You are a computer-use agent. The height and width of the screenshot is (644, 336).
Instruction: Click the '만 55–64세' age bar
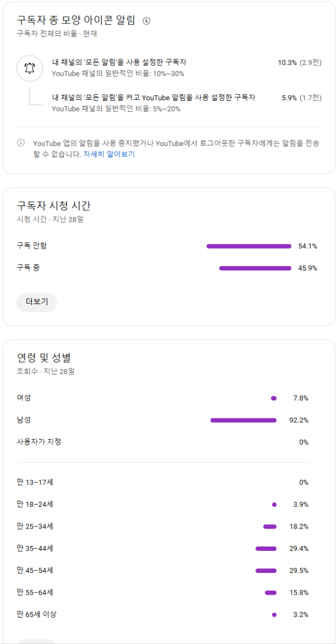tap(270, 592)
